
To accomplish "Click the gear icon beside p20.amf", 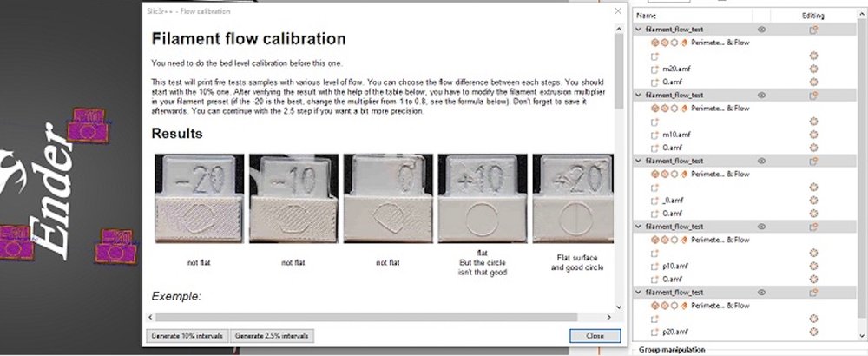I will [x=813, y=332].
